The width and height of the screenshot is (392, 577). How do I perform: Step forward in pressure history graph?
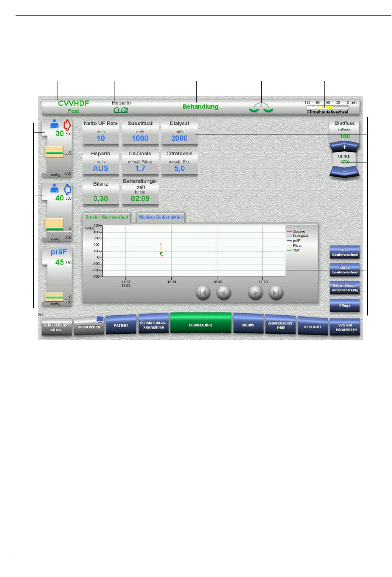255,293
